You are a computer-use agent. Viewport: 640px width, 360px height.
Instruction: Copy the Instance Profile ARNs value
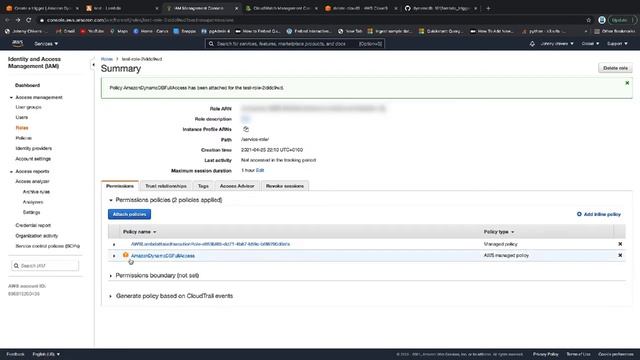246,129
